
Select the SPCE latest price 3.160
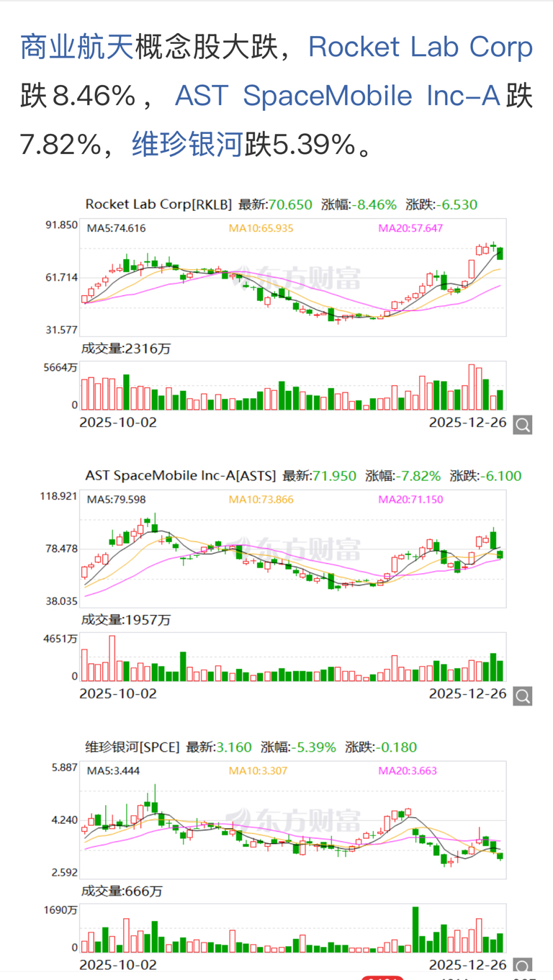tap(235, 747)
